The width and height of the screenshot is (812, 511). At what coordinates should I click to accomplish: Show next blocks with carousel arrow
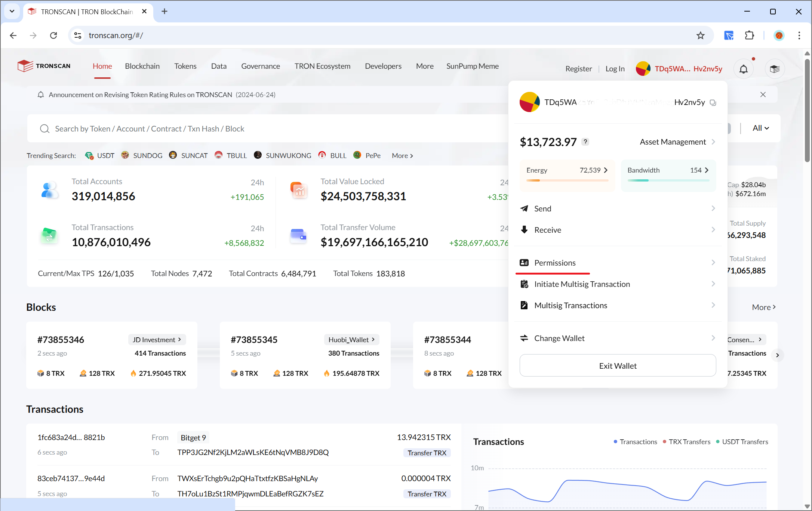[x=778, y=355]
